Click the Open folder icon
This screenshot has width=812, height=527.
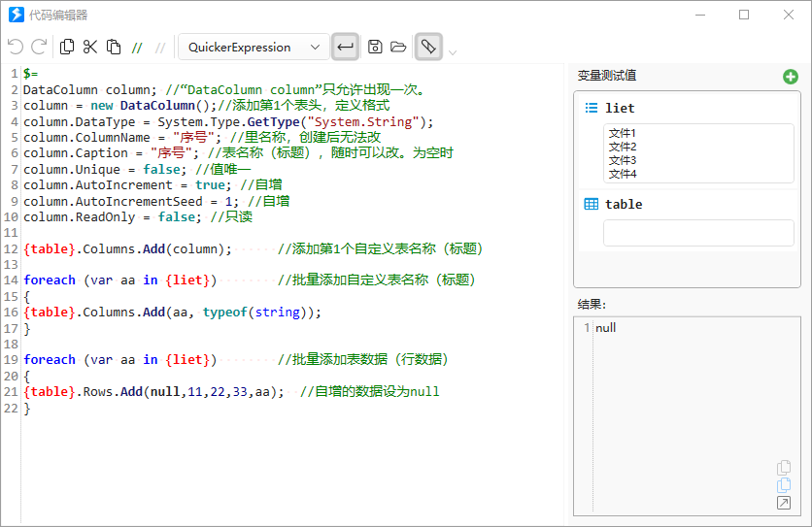(398, 48)
